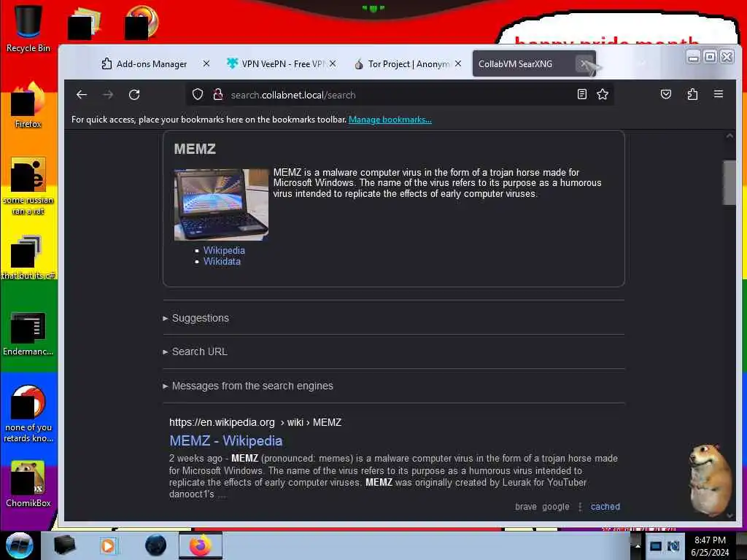Open the black box taskbar icon
The width and height of the screenshot is (747, 560).
[x=64, y=545]
